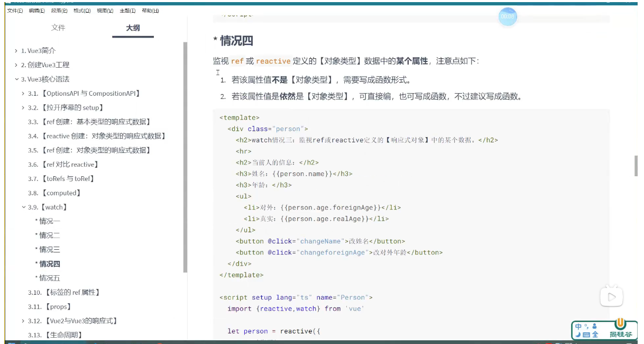The image size is (644, 344).
Task: Select 情况三 in the outline
Action: 48,250
